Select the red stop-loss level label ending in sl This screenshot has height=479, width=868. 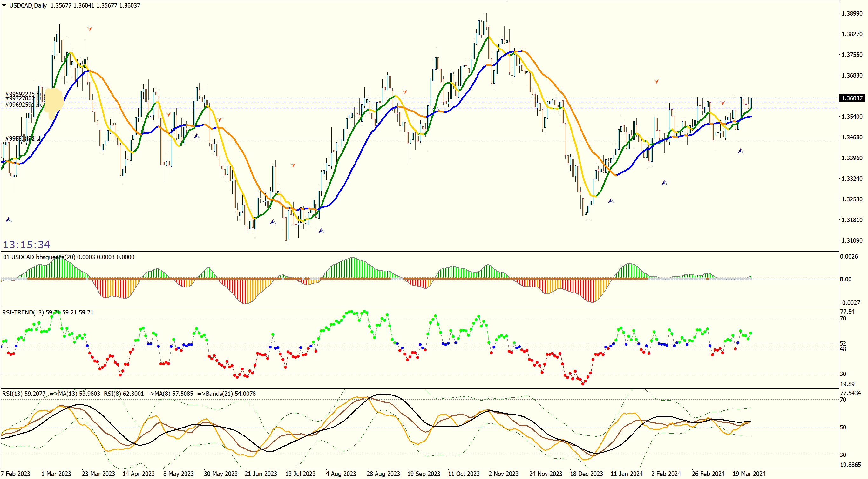tap(23, 138)
